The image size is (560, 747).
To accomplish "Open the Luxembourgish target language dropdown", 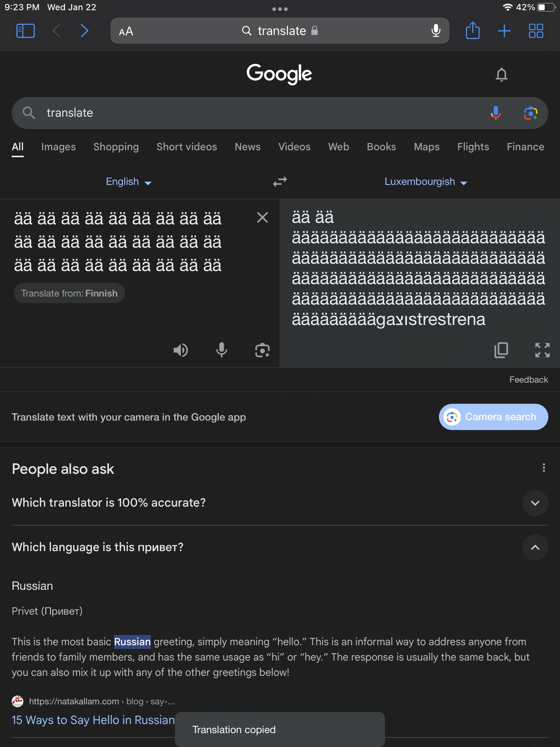I will pyautogui.click(x=425, y=182).
